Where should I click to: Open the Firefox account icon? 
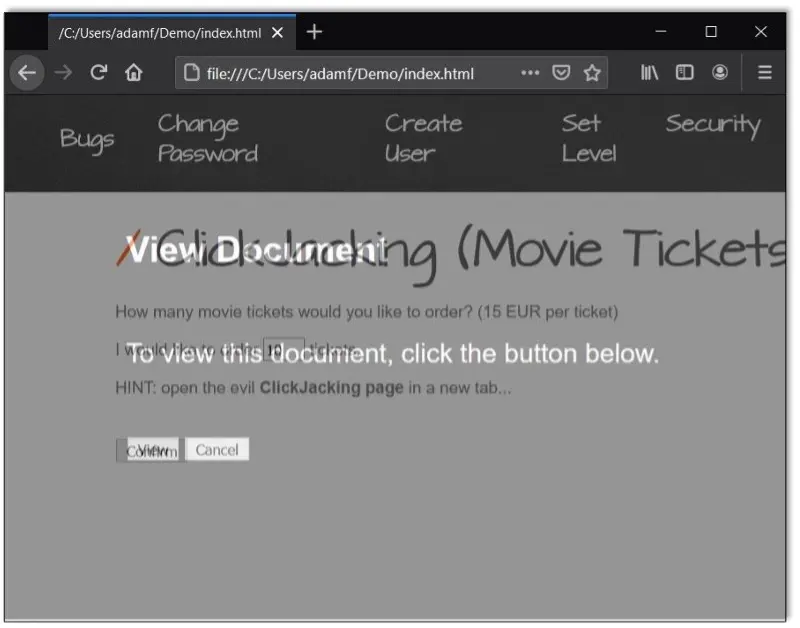718,72
